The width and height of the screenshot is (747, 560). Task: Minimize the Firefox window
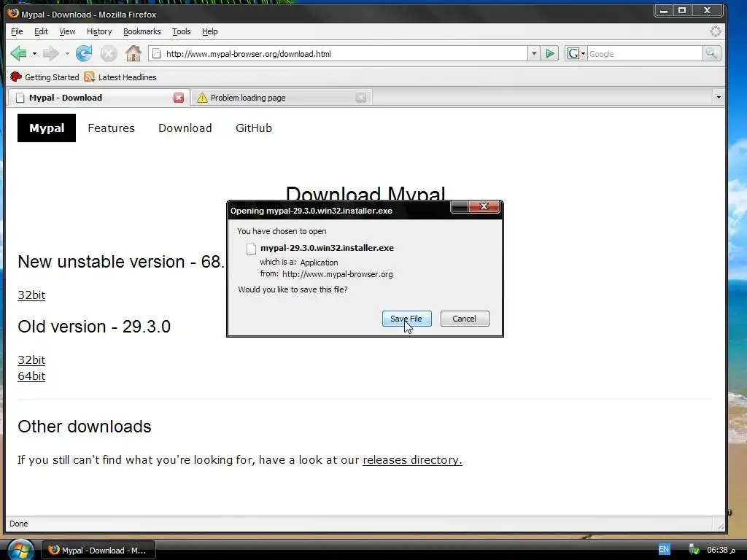coord(663,10)
